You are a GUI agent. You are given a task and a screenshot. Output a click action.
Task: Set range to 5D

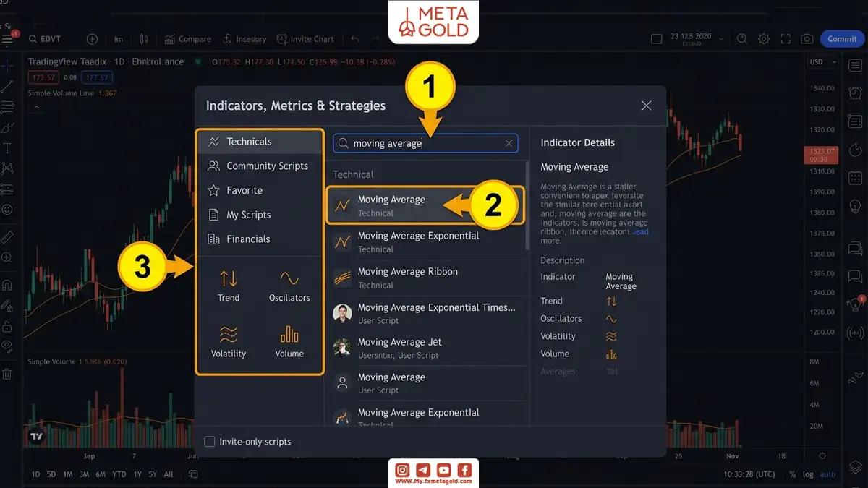point(51,474)
